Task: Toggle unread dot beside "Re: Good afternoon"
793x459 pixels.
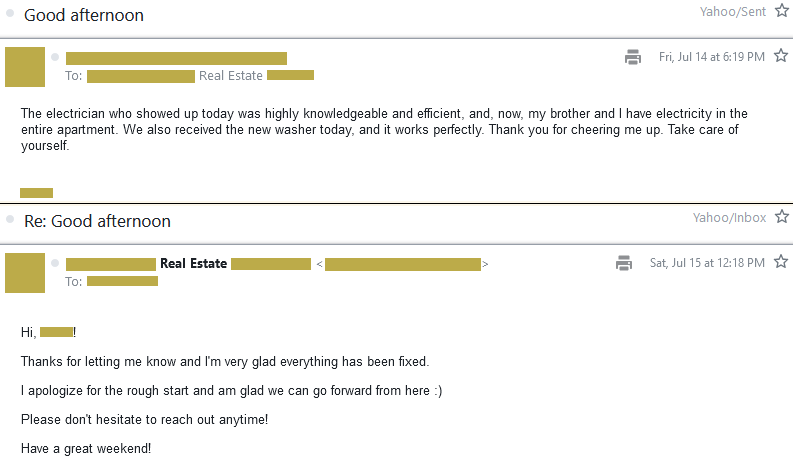Action: 9,220
